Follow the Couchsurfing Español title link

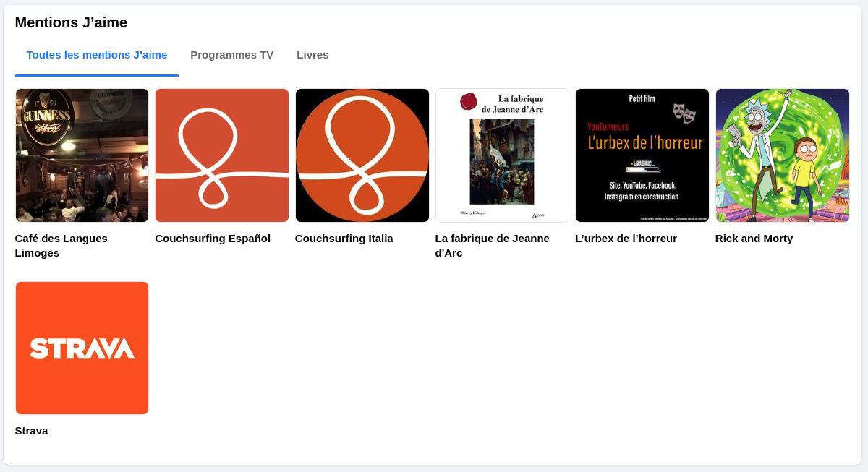[x=213, y=239]
